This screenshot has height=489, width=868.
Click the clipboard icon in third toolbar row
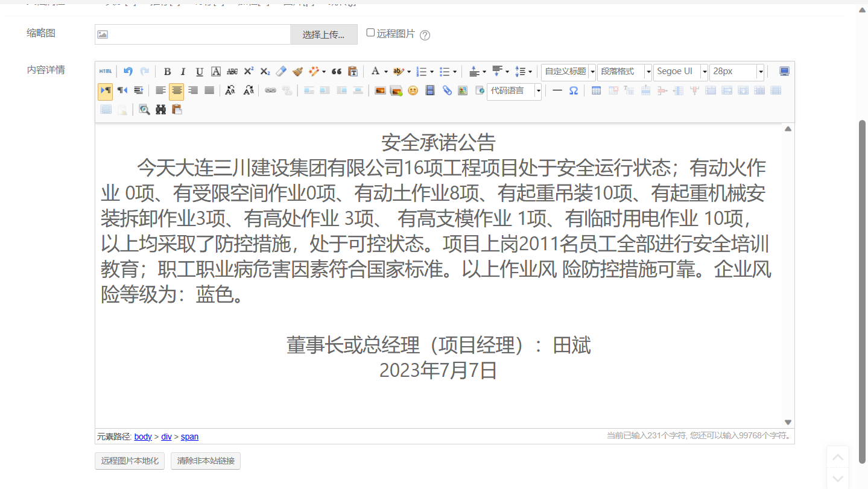177,109
